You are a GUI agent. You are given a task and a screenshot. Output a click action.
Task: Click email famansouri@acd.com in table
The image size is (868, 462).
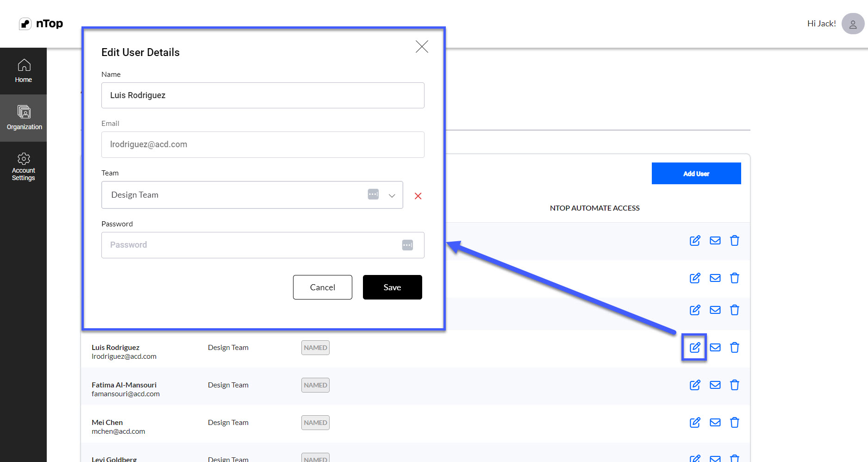click(x=125, y=394)
